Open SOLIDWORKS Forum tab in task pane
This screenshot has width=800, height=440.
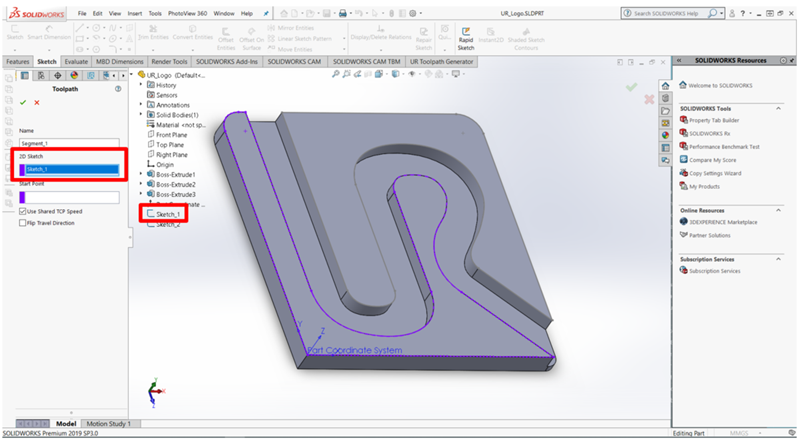pos(665,160)
